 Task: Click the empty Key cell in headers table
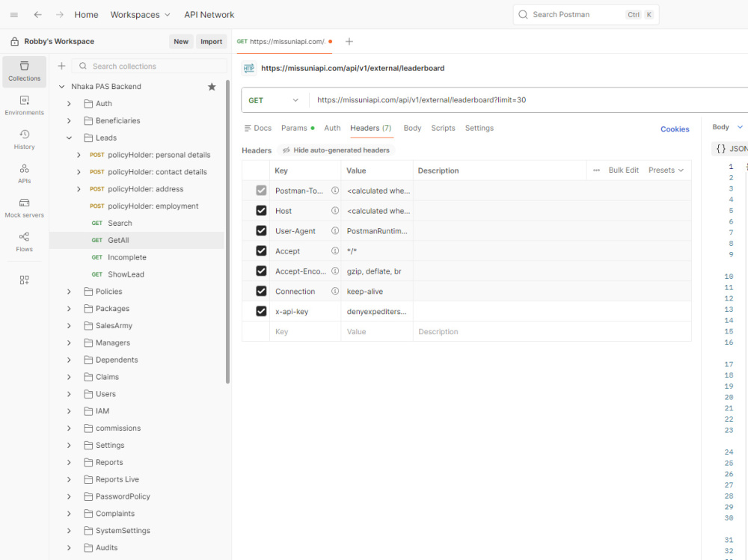coord(305,331)
